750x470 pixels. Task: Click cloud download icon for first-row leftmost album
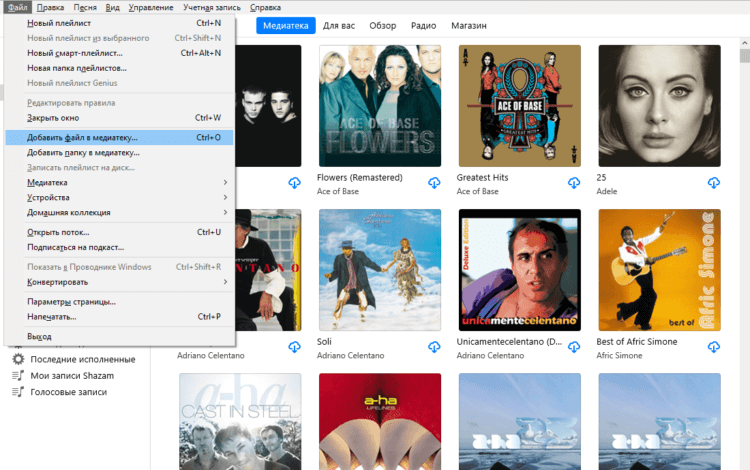tap(295, 183)
